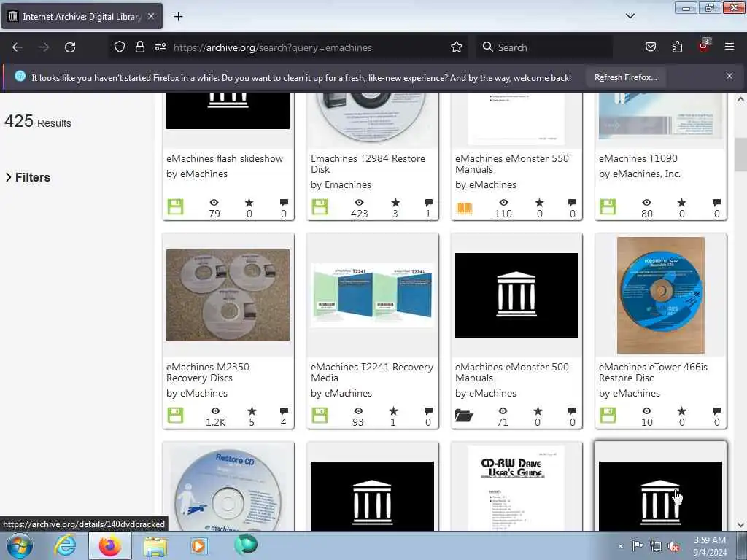
Task: Click the site security padlock icon
Action: [x=139, y=47]
